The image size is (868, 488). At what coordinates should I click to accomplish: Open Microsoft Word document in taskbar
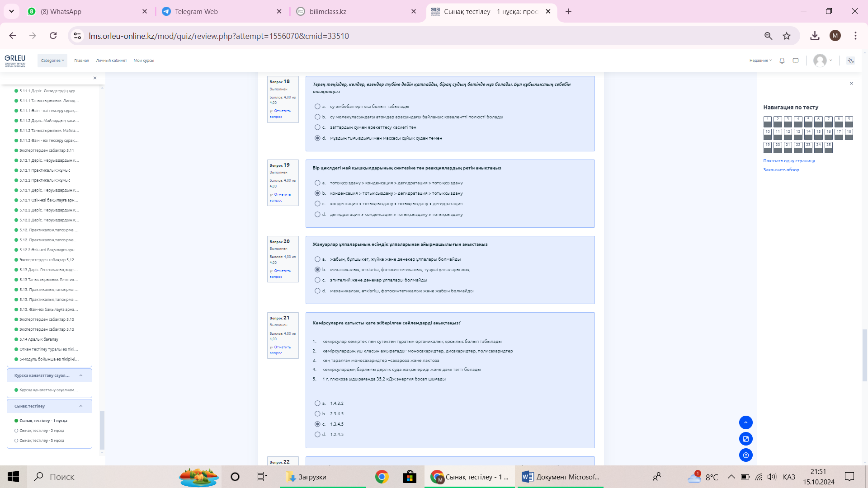561,477
